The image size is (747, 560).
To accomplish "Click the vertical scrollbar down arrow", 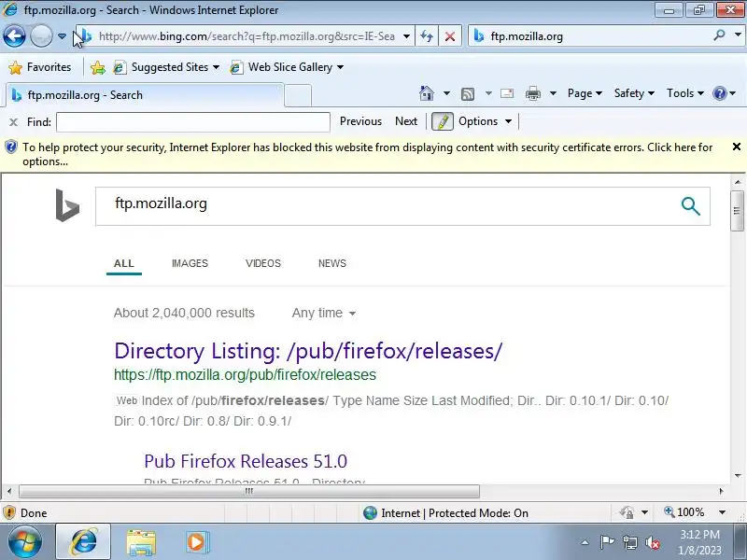I will coord(738,475).
